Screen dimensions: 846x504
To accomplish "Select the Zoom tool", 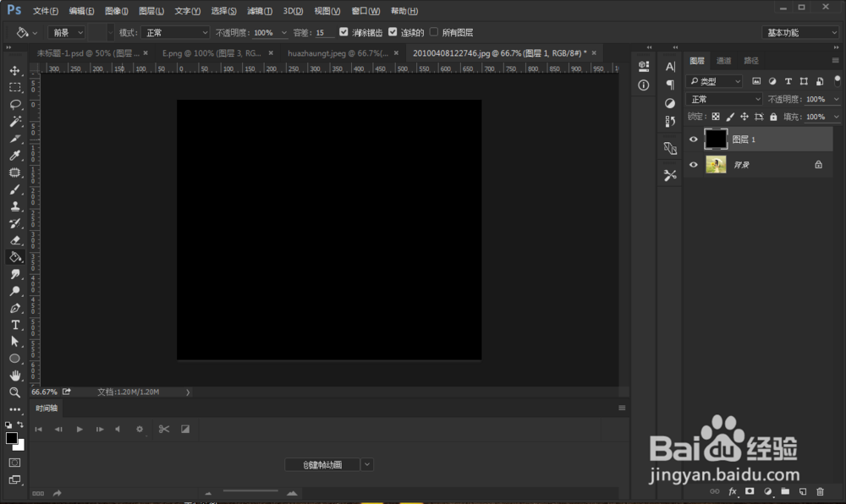I will [x=15, y=392].
